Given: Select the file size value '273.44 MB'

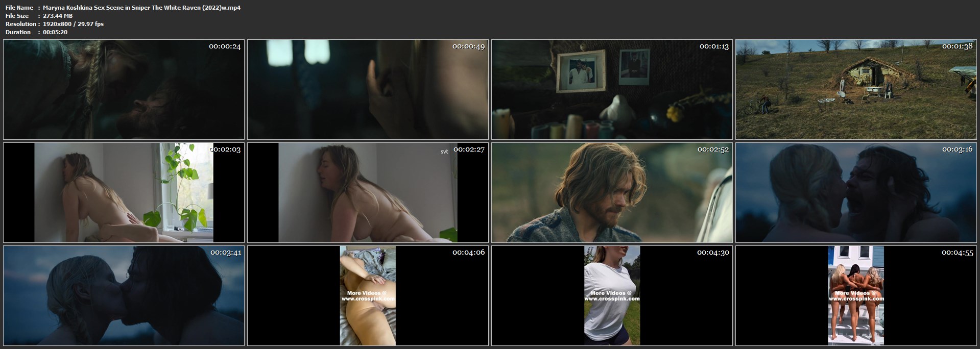Looking at the screenshot, I should tap(58, 16).
